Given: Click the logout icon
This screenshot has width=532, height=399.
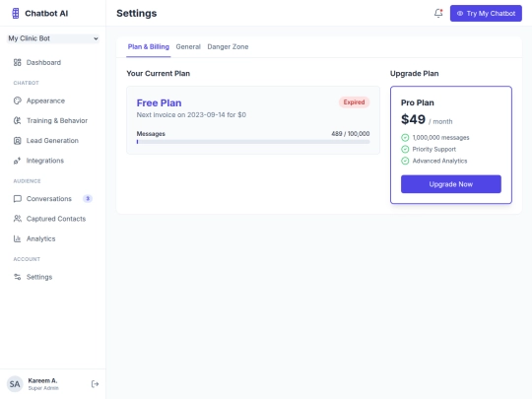Looking at the screenshot, I should 95,384.
